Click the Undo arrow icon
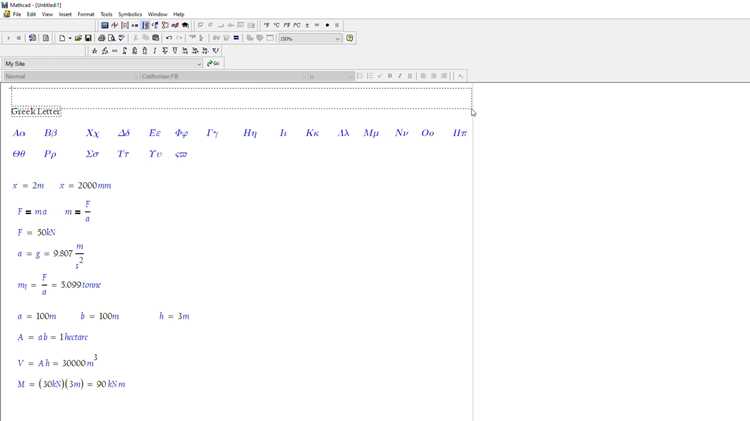 [169, 38]
